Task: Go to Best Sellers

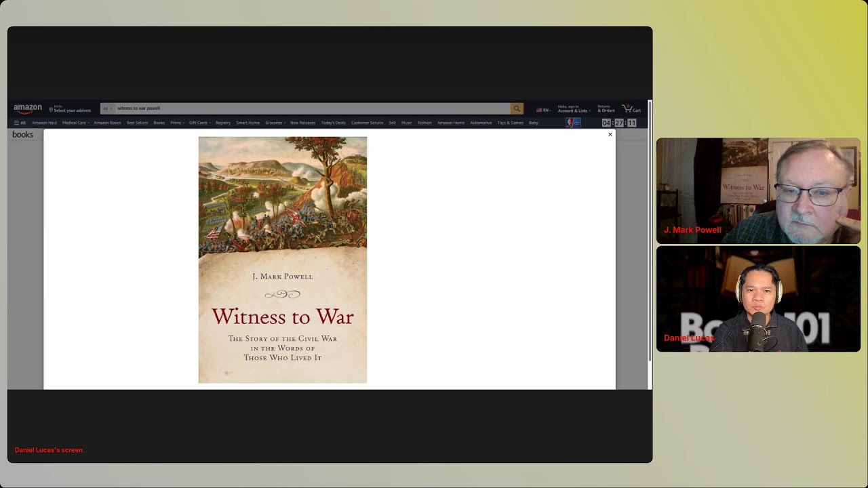Action: point(137,123)
